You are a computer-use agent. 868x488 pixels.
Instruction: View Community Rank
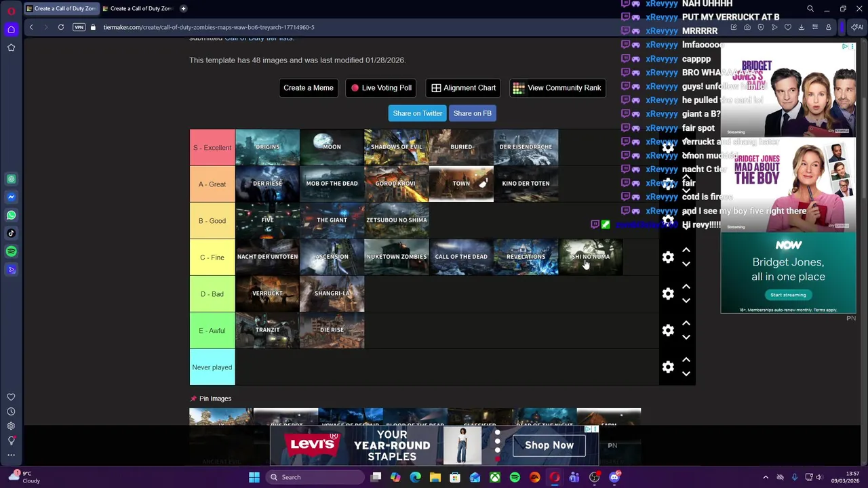[x=557, y=88]
